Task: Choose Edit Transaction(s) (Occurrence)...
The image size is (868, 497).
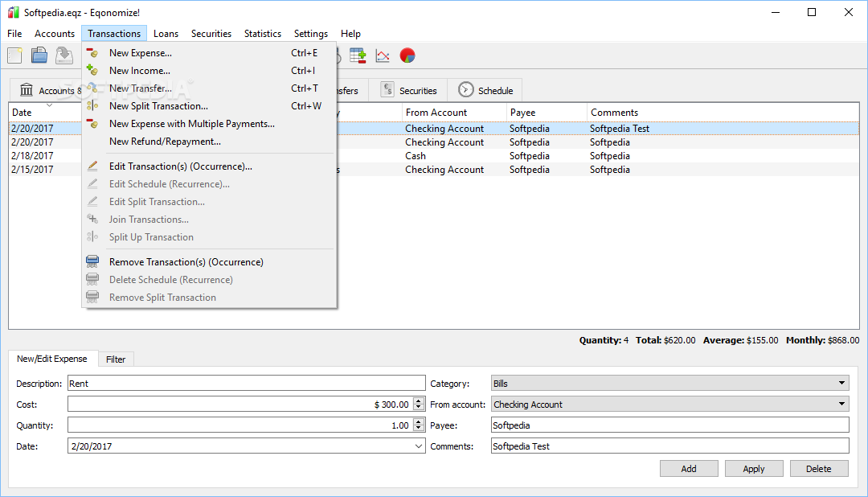Action: pyautogui.click(x=209, y=166)
